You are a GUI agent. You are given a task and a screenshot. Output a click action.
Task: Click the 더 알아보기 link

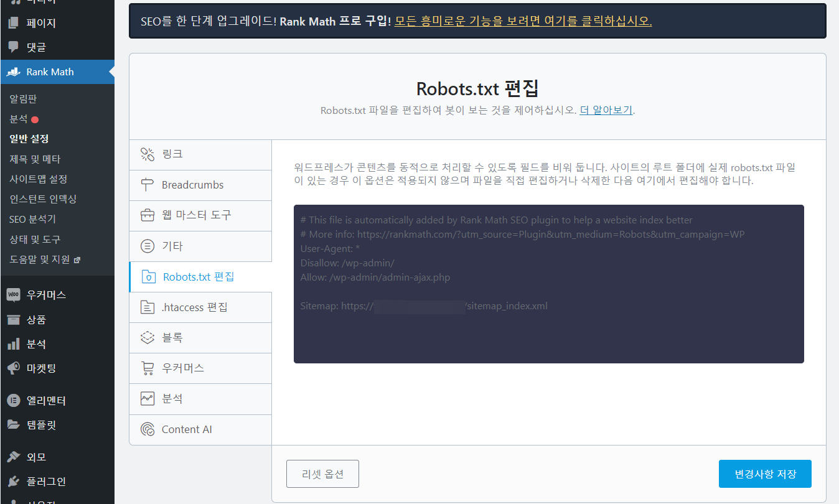pyautogui.click(x=606, y=111)
